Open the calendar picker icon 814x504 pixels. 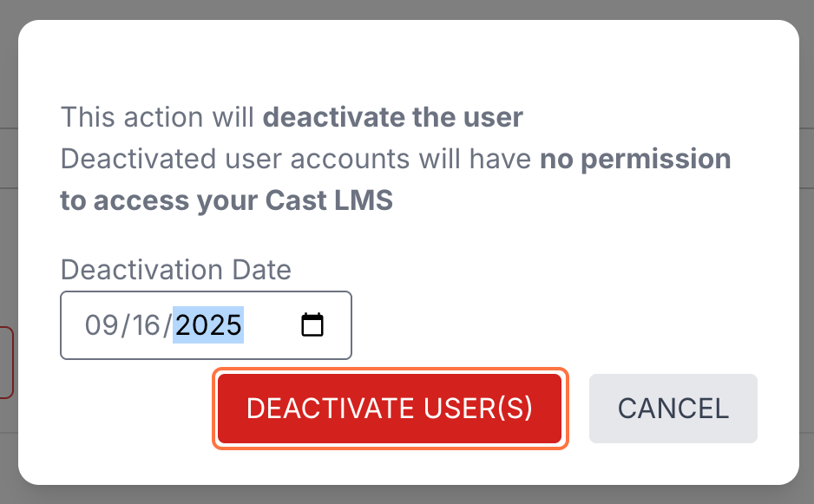pyautogui.click(x=312, y=325)
